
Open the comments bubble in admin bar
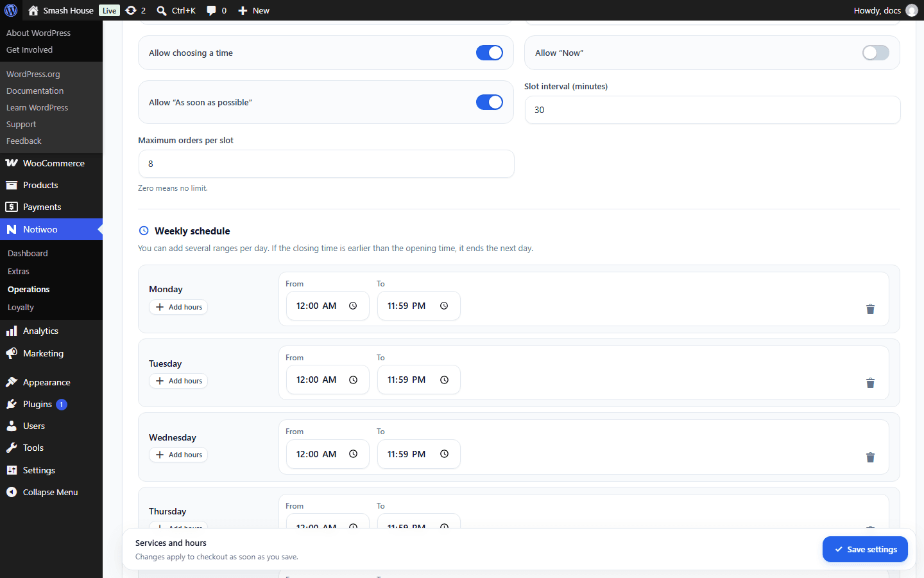pyautogui.click(x=216, y=10)
